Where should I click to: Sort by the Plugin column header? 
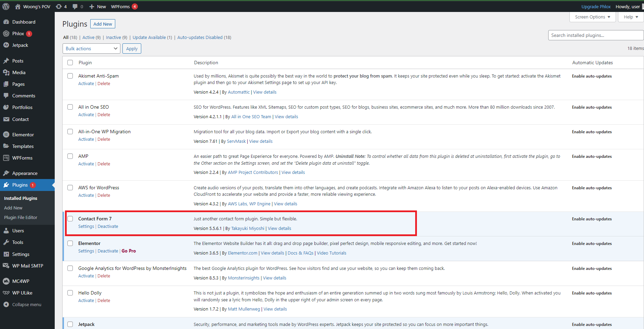click(x=85, y=63)
